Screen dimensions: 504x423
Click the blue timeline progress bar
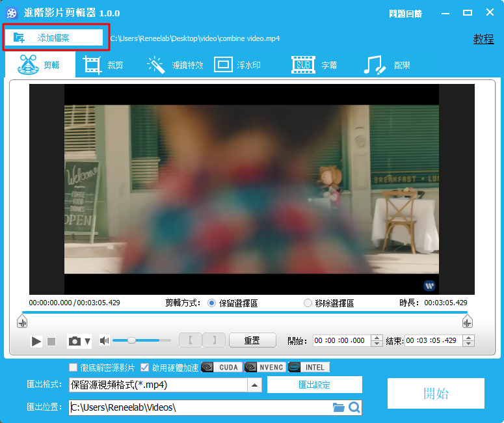click(245, 312)
